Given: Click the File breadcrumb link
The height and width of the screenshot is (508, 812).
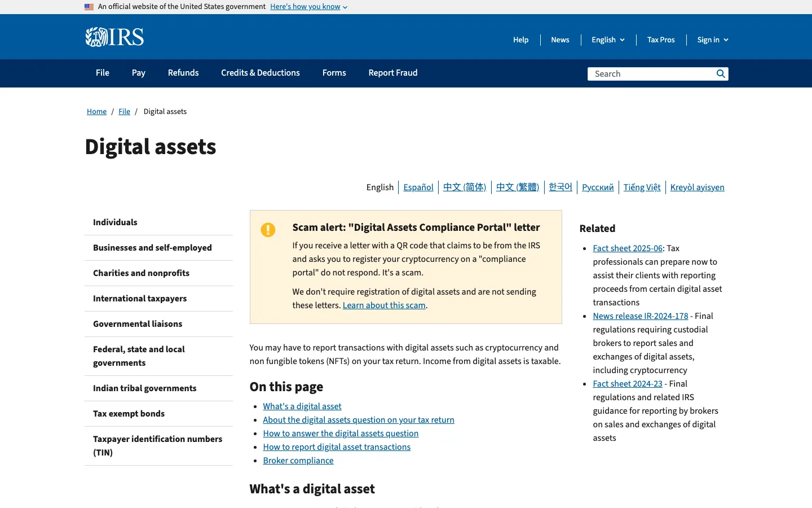Looking at the screenshot, I should [x=124, y=112].
